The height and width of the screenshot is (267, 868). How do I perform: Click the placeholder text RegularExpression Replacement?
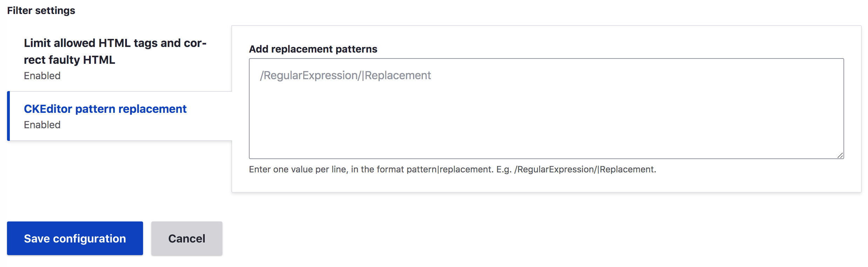point(345,75)
